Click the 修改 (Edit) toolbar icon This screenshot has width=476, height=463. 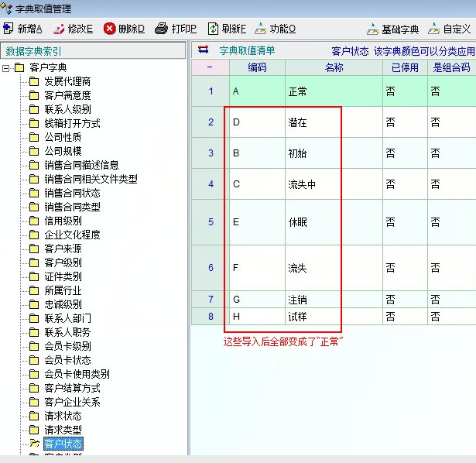pyautogui.click(x=59, y=29)
